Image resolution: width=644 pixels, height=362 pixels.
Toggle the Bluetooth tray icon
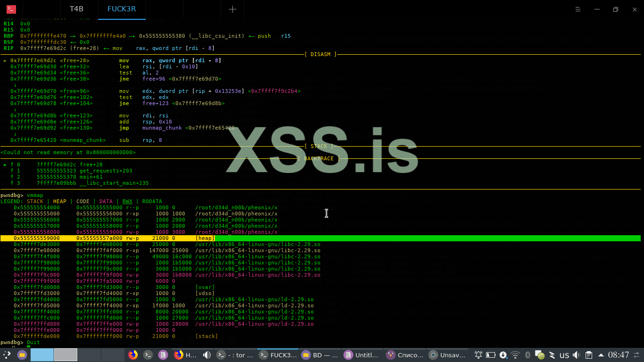[x=528, y=355]
